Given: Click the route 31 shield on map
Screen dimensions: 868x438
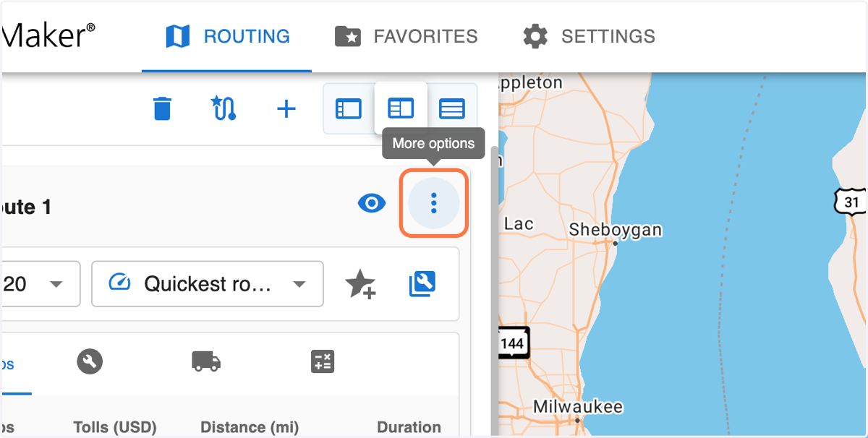Looking at the screenshot, I should pos(851,202).
